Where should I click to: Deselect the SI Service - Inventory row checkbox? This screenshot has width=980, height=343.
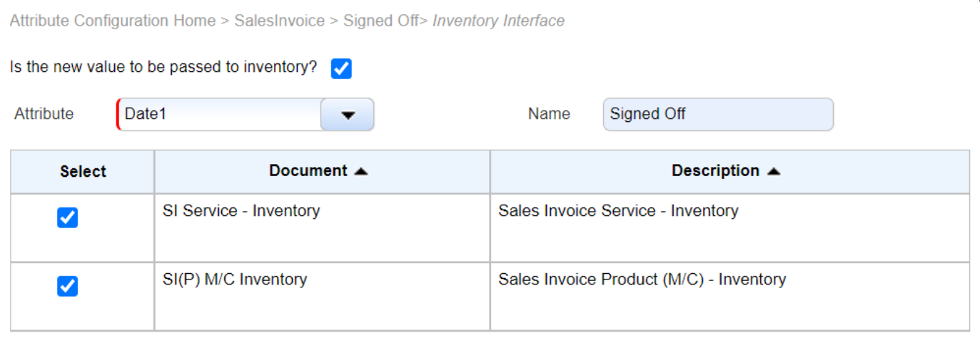67,218
